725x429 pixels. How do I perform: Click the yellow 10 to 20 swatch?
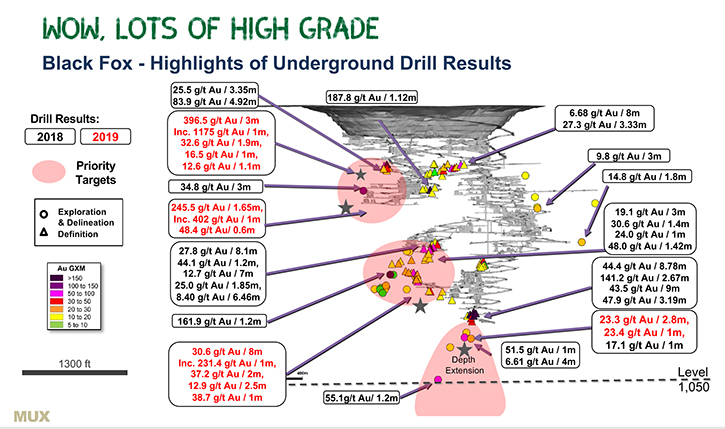[x=57, y=317]
